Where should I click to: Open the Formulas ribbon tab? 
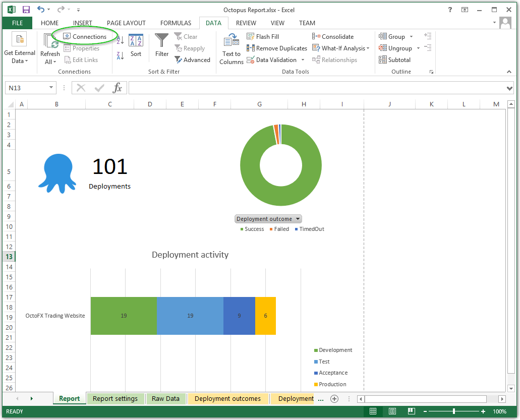176,23
